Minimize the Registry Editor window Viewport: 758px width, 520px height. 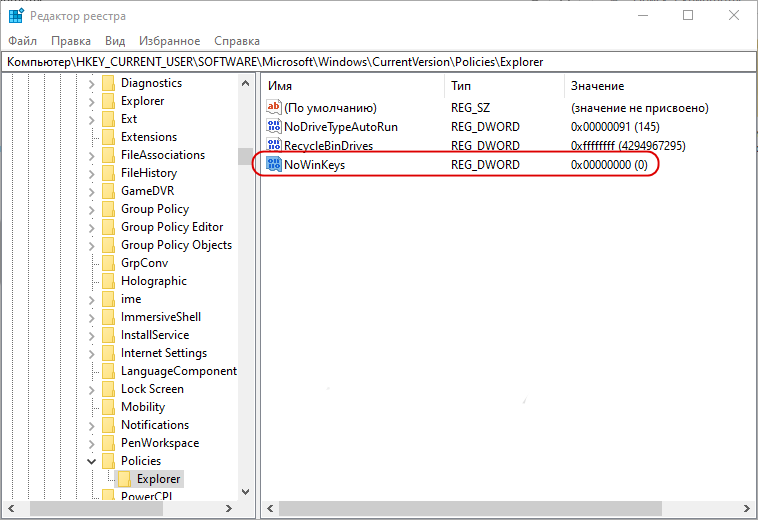pos(643,15)
